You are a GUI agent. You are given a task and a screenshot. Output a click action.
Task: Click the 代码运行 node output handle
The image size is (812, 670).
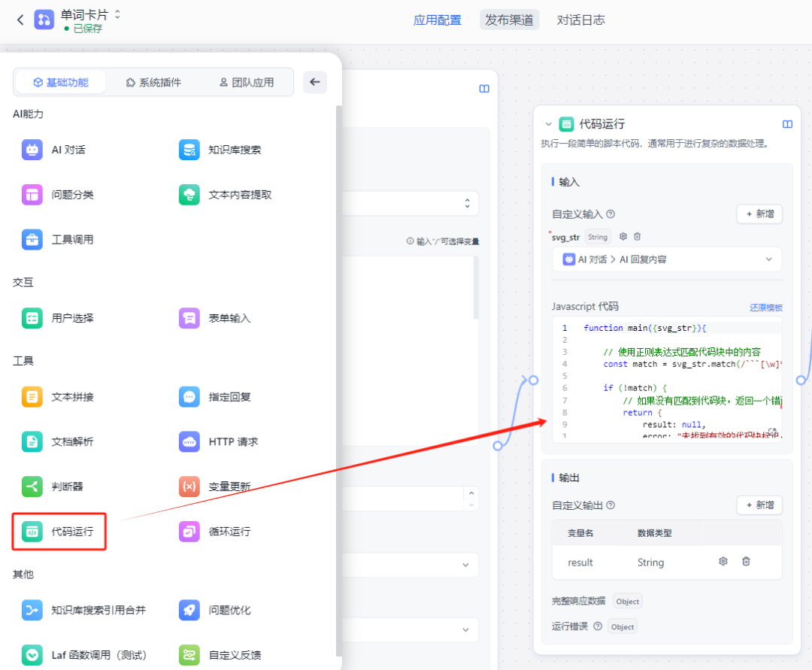[x=801, y=380]
